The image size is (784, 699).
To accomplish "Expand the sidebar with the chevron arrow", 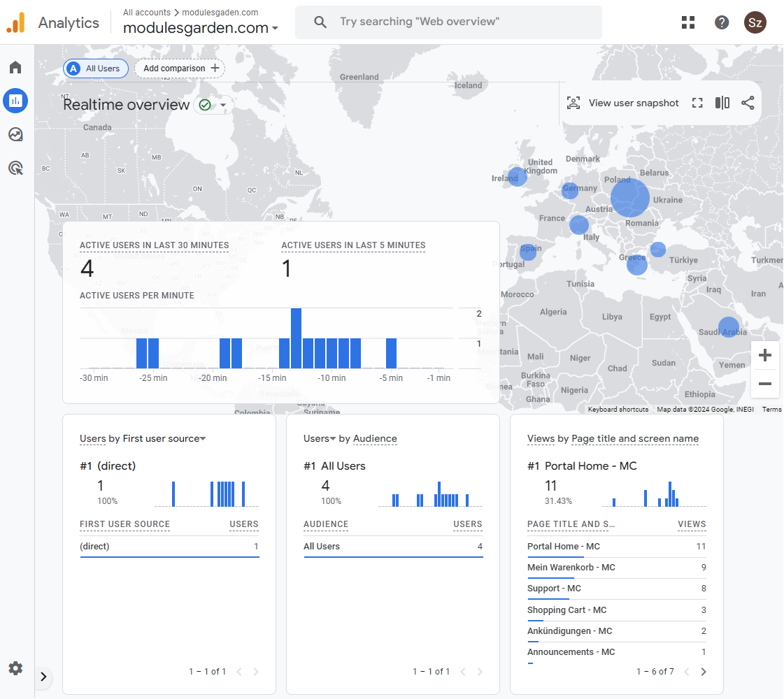I will 43,677.
